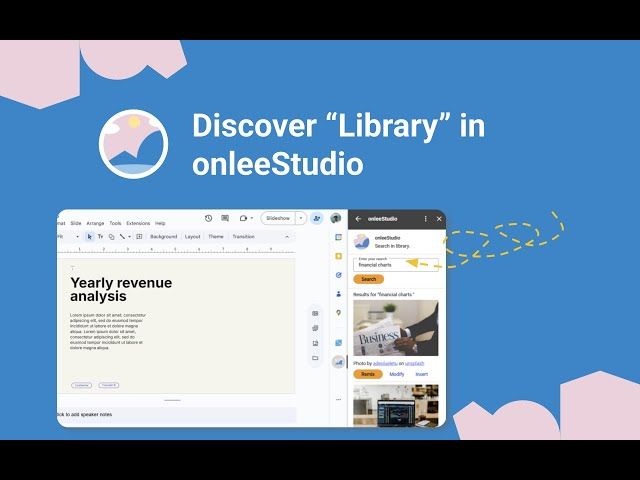Screen dimensions: 640x480
Task: Open the Extensions menu
Action: click(x=138, y=223)
